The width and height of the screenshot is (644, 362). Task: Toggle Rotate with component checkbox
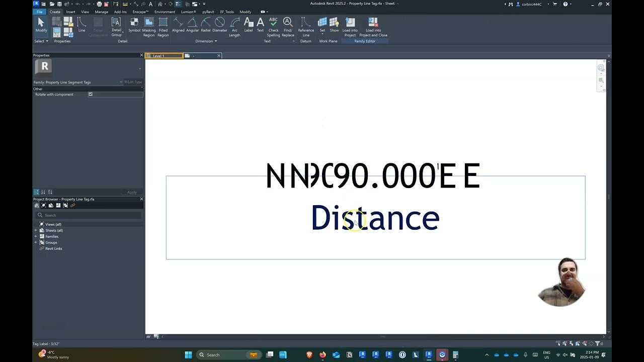(x=91, y=95)
